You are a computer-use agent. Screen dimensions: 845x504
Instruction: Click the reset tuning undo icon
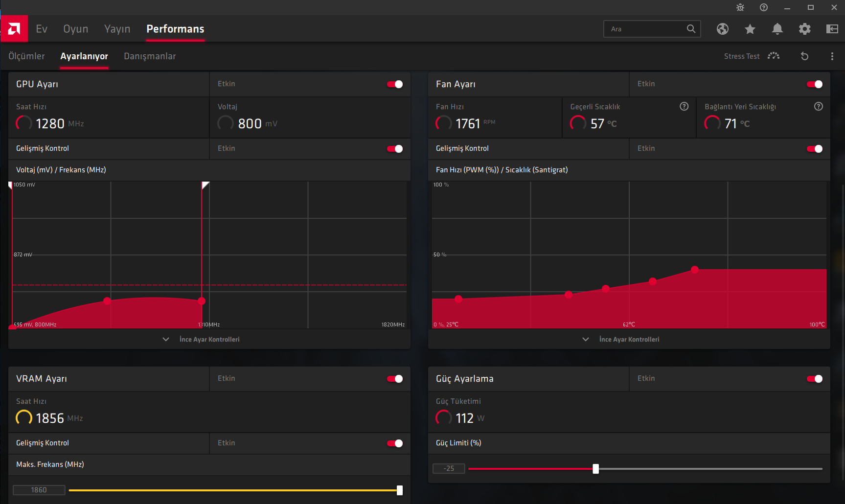[804, 56]
